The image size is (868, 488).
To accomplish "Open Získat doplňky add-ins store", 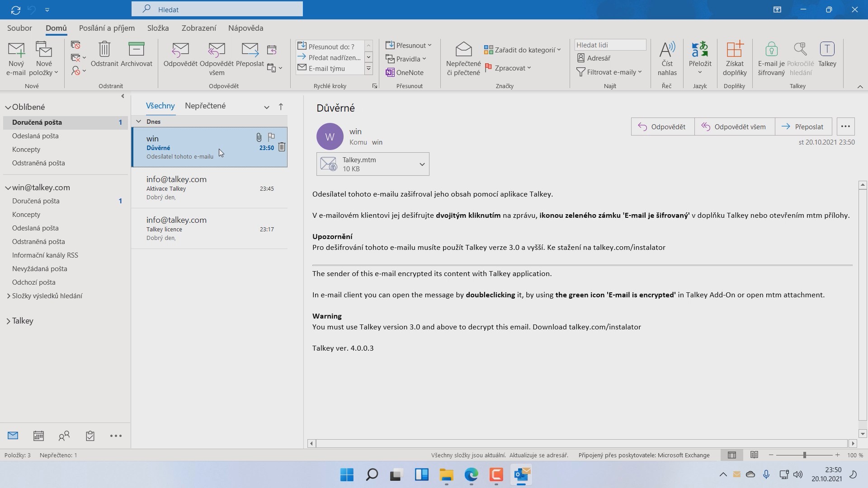I will click(734, 58).
